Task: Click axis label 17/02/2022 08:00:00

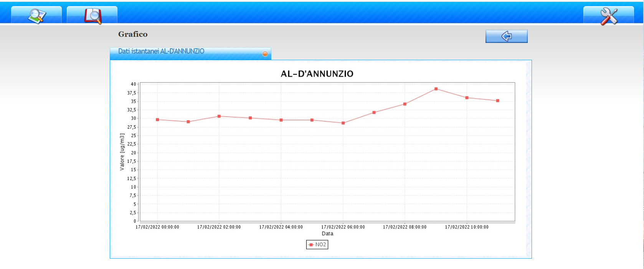Action: click(x=405, y=227)
